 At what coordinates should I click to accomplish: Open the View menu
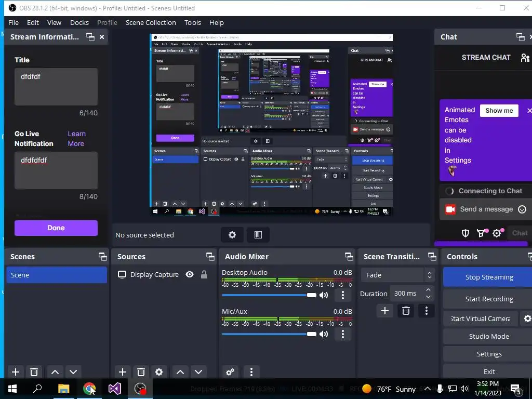[54, 22]
